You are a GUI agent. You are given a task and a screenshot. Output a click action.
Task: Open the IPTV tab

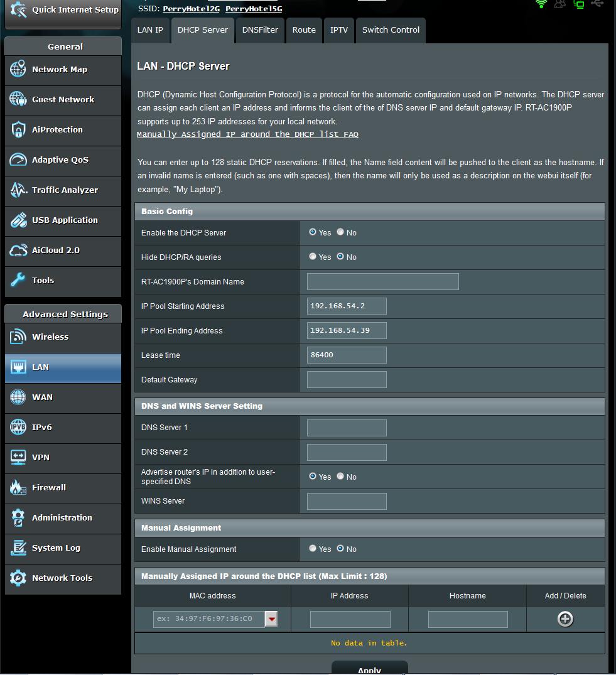(x=339, y=30)
